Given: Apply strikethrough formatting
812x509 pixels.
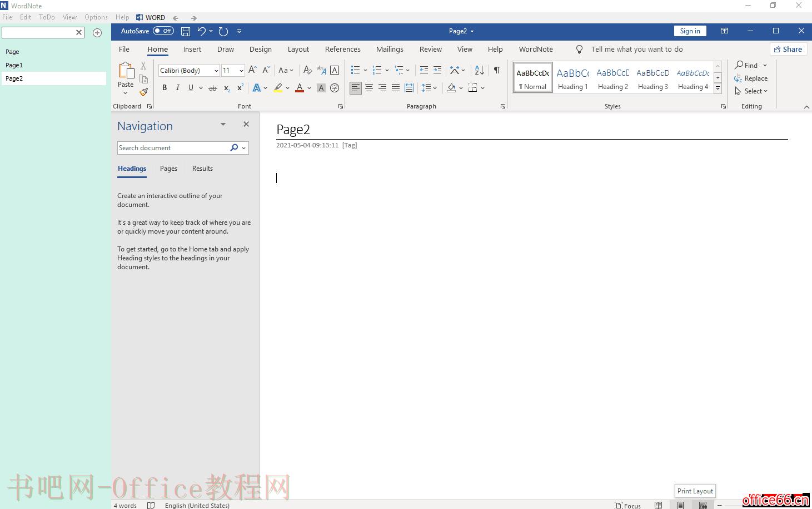Looking at the screenshot, I should tap(213, 88).
